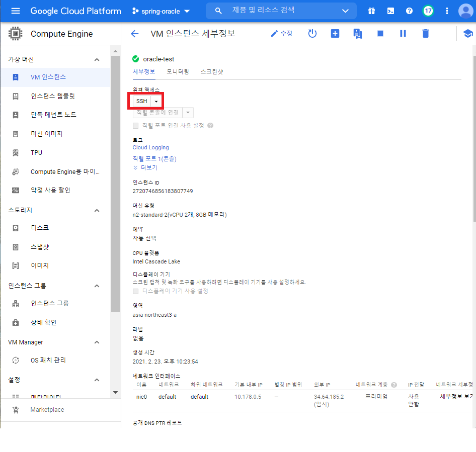Image resolution: width=476 pixels, height=452 pixels.
Task: Click sidebar scrollbar down arrow
Action: pyautogui.click(x=115, y=393)
